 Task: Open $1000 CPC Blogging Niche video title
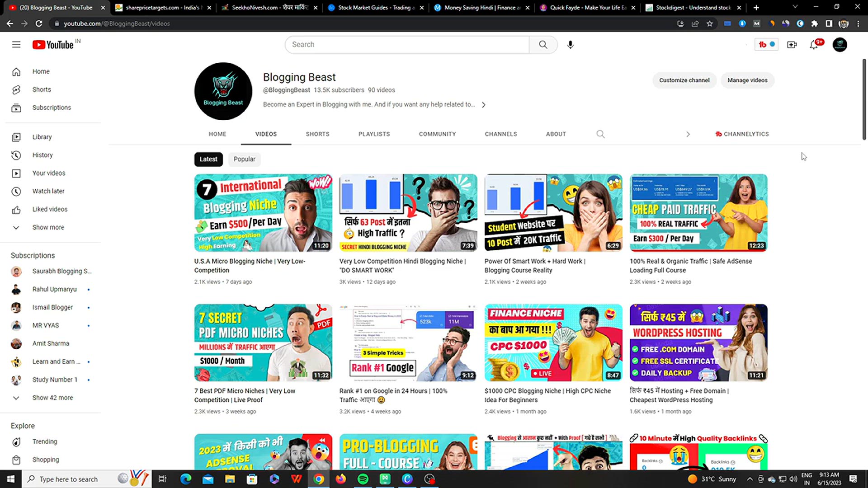pyautogui.click(x=547, y=395)
